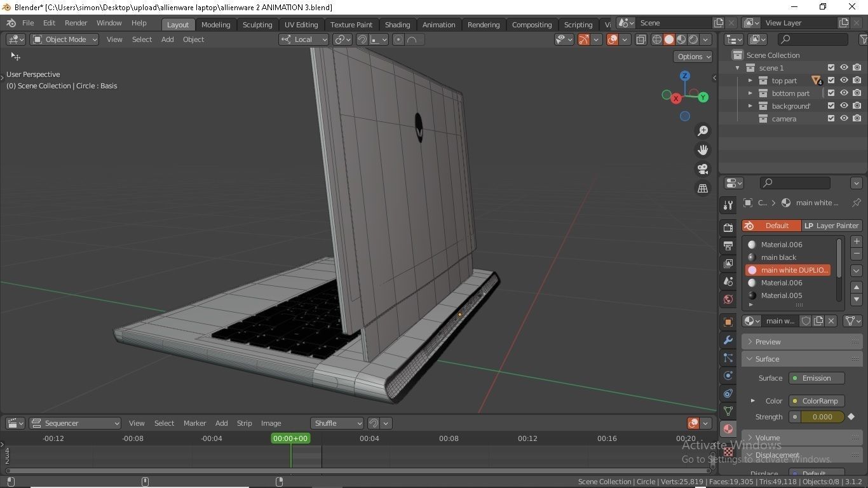Open the sequencer Strip menu
Viewport: 868px width, 488px height.
coord(244,423)
